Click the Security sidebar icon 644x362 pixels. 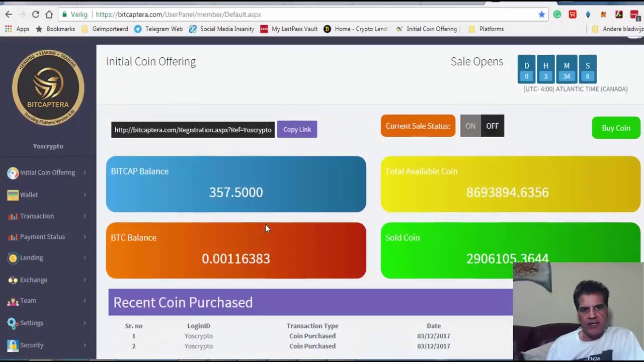[13, 345]
